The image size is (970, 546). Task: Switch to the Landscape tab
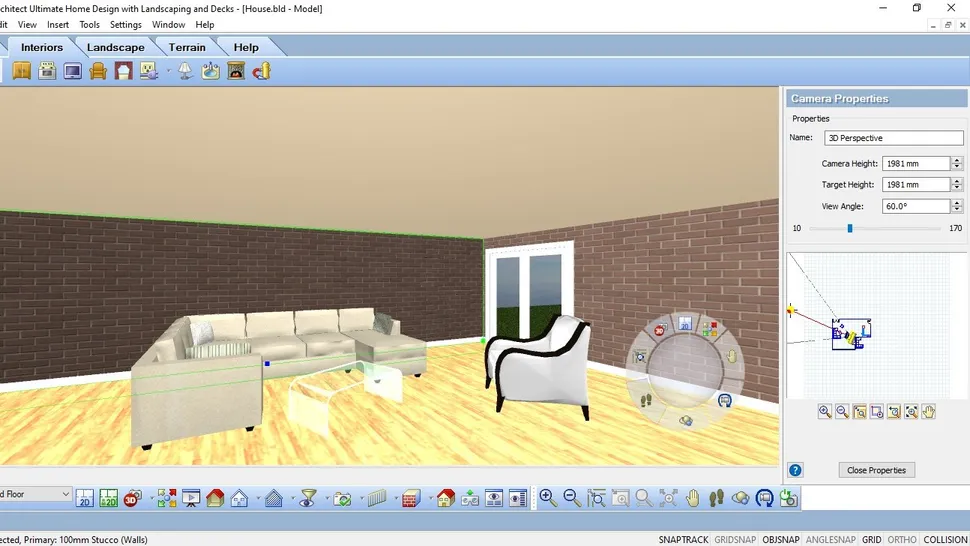115,47
